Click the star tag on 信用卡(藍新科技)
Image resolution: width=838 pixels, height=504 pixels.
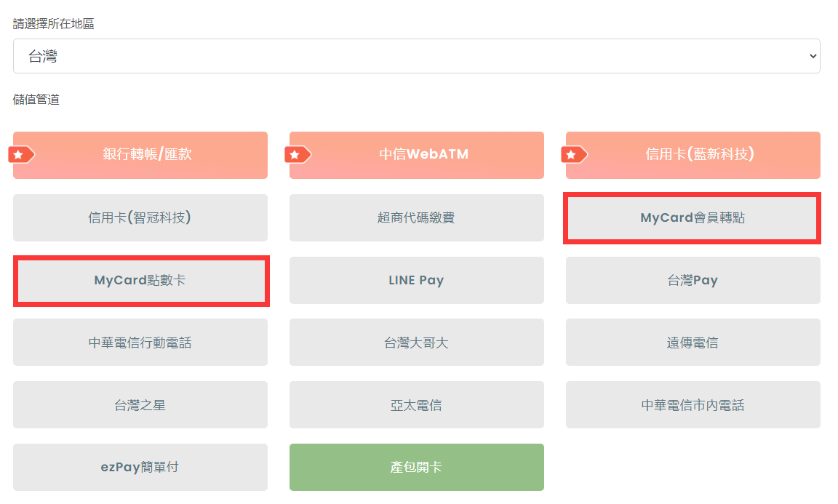click(574, 155)
